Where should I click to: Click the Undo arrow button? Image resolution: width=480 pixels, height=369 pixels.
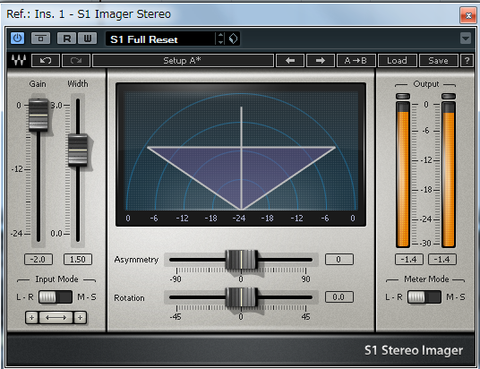click(x=45, y=61)
